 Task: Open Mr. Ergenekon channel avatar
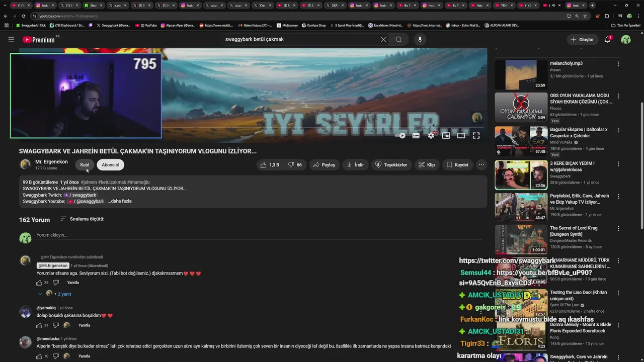pos(25,164)
